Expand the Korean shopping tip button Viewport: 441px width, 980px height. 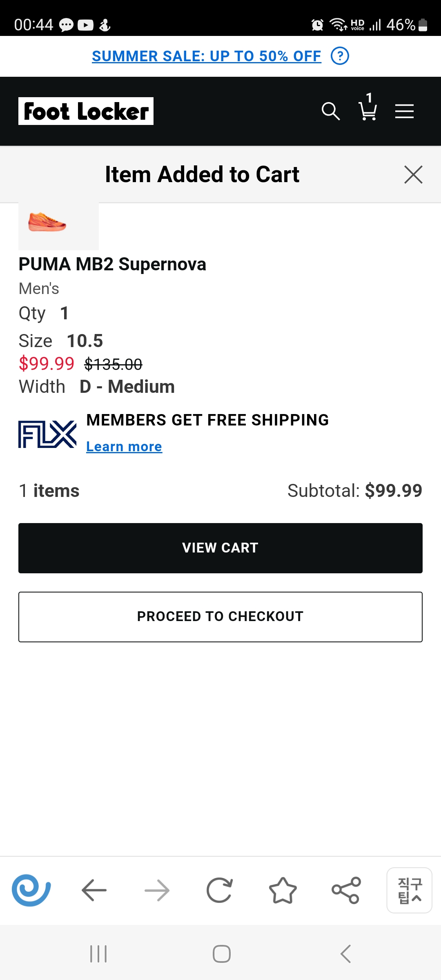pos(409,890)
